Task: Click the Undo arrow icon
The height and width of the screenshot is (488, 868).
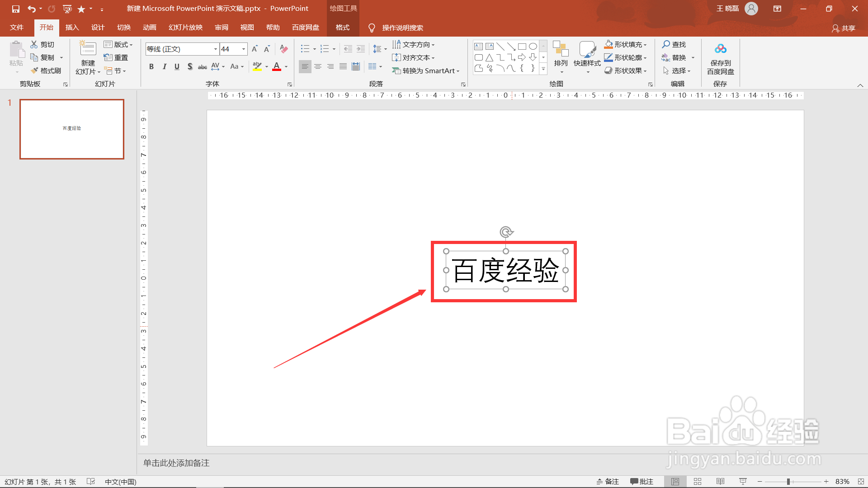Action: tap(31, 9)
